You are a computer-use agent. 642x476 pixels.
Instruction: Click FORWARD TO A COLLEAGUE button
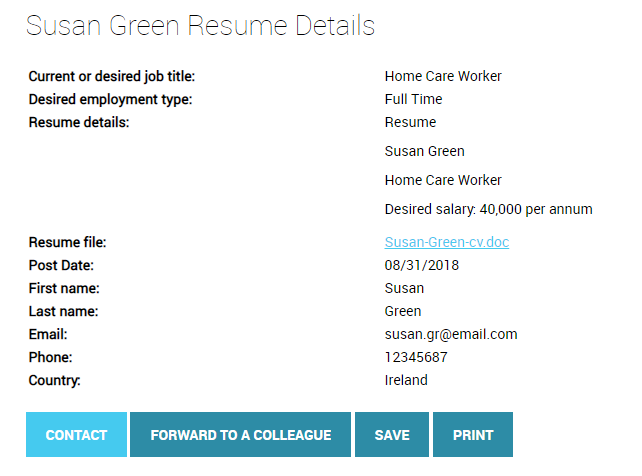(x=240, y=434)
